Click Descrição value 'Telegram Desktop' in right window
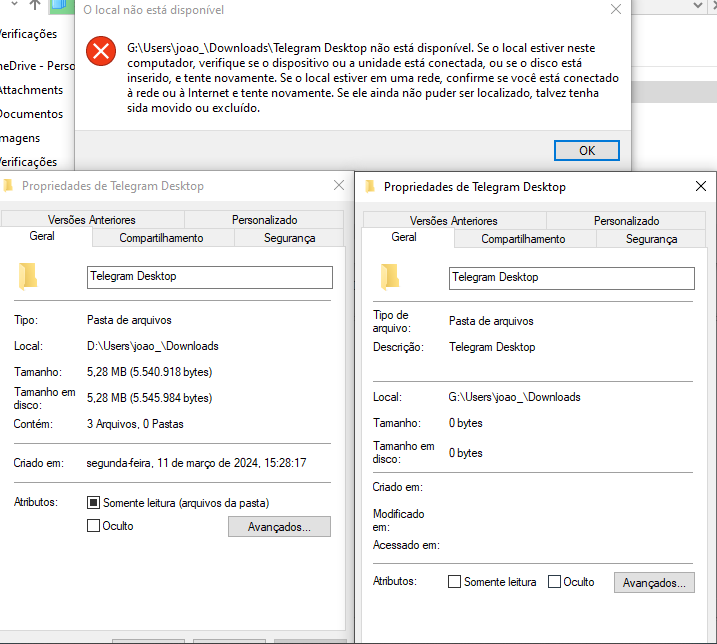The height and width of the screenshot is (644, 717). tap(492, 347)
